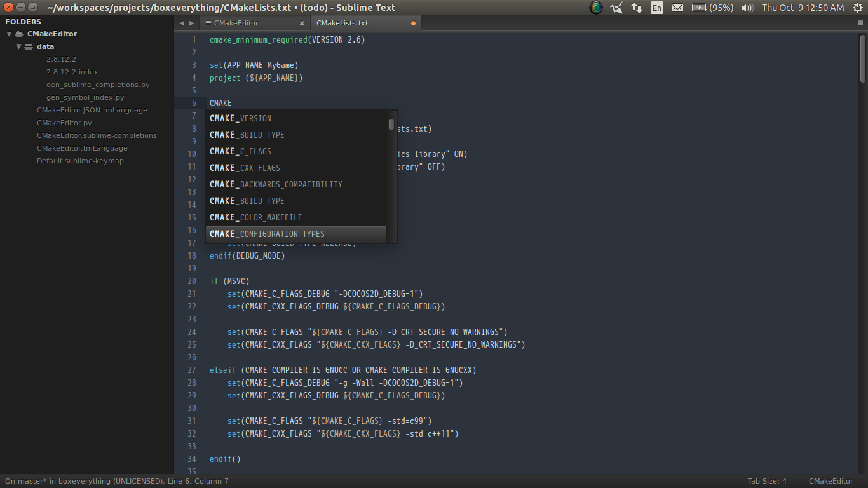Navigate back using the left arrow above tabs

click(182, 22)
